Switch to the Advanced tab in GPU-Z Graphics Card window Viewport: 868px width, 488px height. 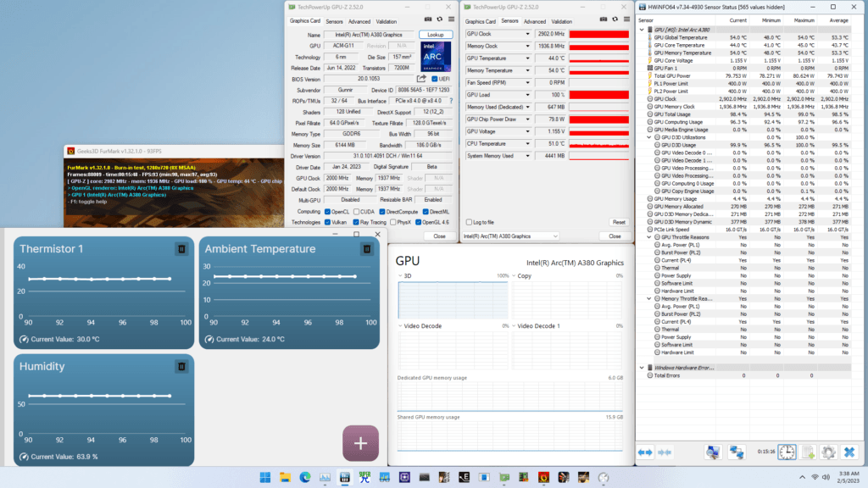[359, 21]
